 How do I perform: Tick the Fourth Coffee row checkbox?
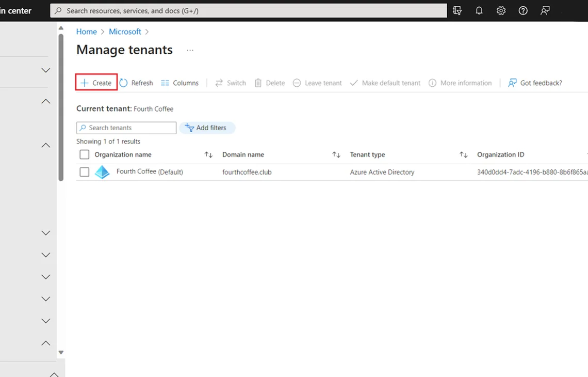point(85,172)
